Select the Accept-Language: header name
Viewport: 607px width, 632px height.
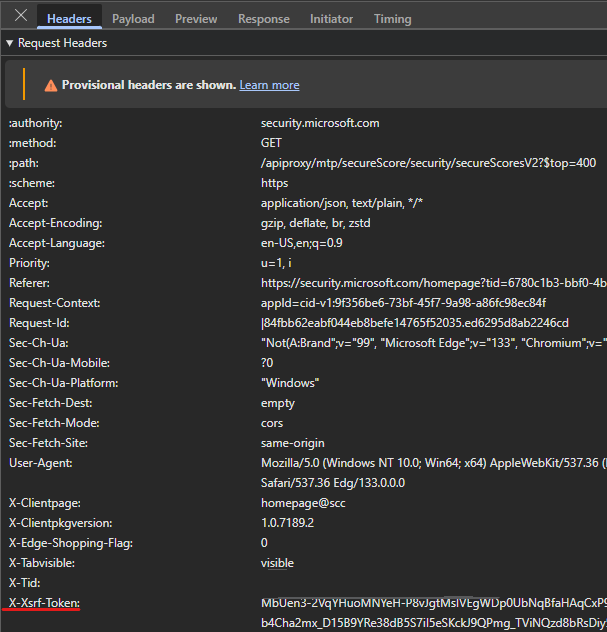click(x=57, y=243)
